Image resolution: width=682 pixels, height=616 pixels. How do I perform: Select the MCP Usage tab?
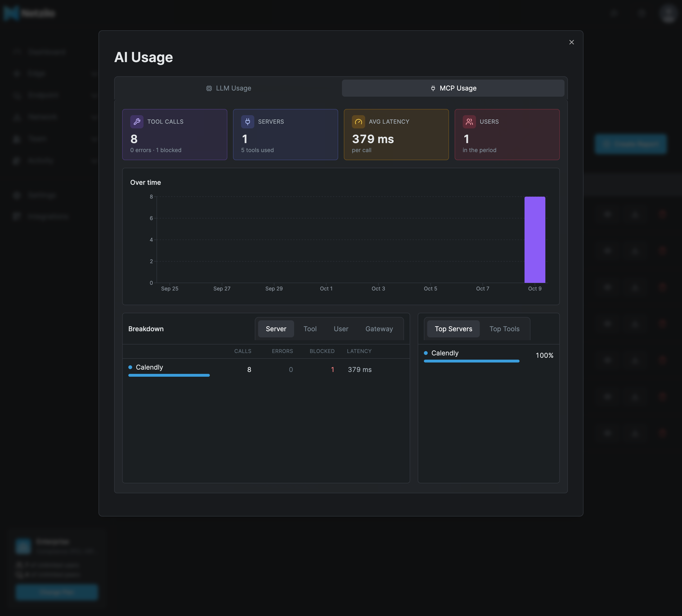[453, 88]
